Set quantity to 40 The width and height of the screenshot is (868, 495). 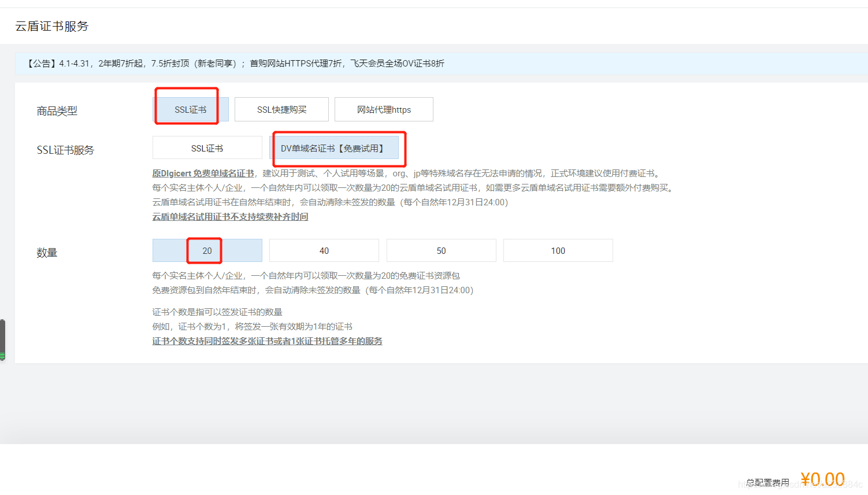[x=324, y=250]
